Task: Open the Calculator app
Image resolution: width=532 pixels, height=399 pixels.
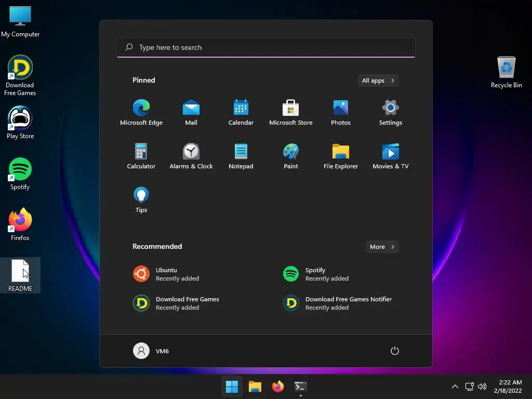Action: tap(141, 156)
